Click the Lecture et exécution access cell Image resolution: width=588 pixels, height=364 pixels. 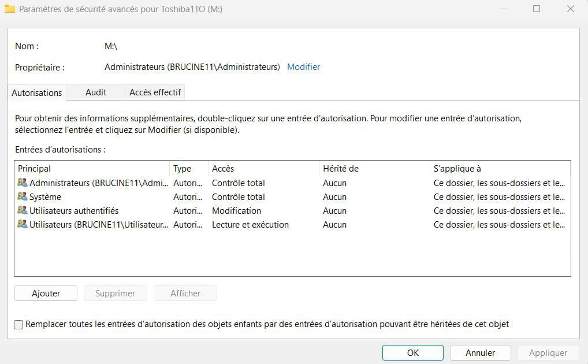pos(250,224)
